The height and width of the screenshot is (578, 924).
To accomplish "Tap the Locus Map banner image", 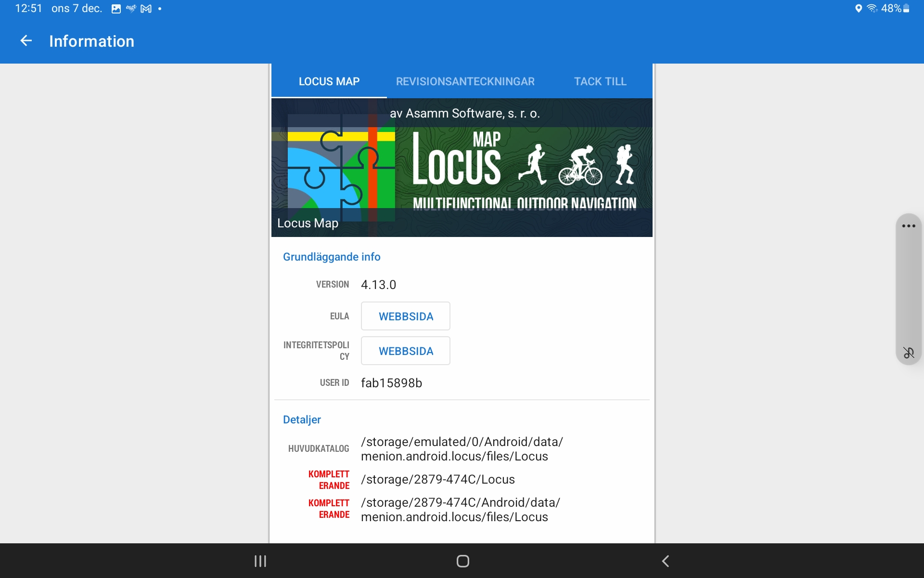I will click(462, 168).
